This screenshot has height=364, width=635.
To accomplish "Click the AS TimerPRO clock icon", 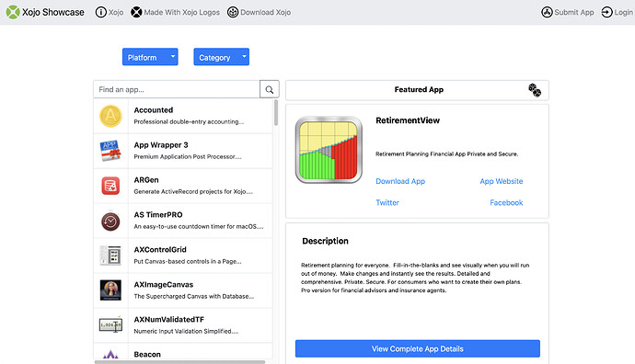I will coord(110,222).
